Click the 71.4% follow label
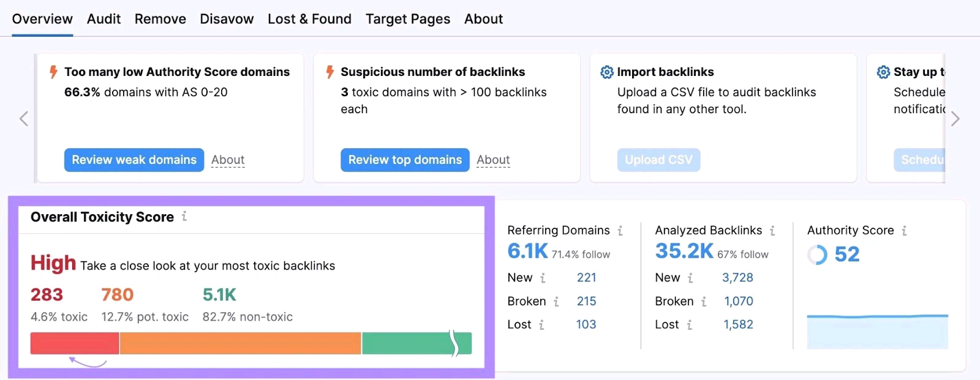 [581, 255]
